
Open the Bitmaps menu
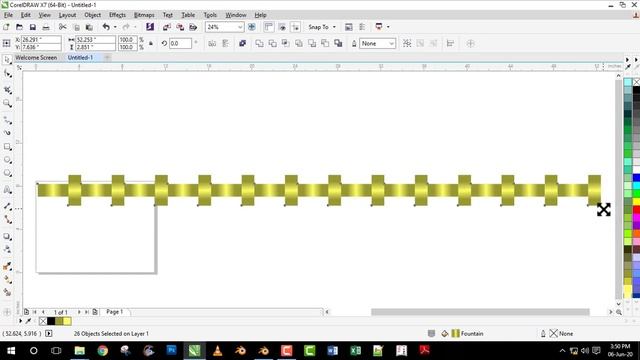144,15
